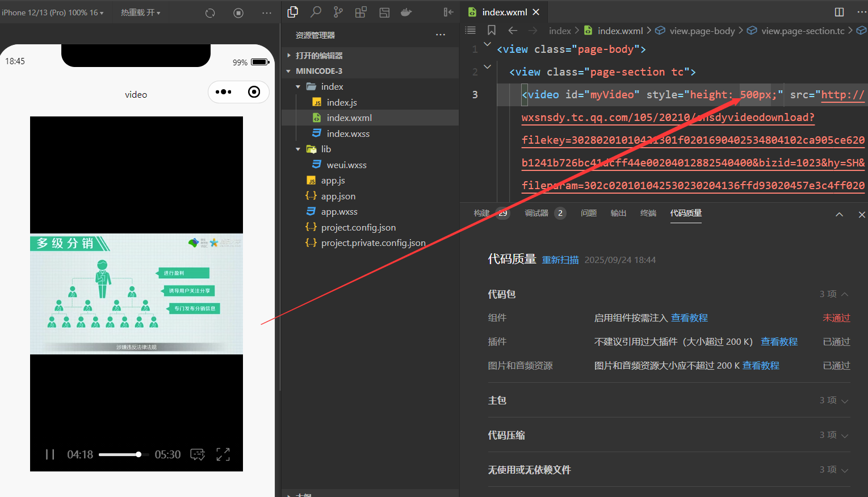
Task: Collapse the MINICODE-3 project root
Action: click(x=370, y=71)
